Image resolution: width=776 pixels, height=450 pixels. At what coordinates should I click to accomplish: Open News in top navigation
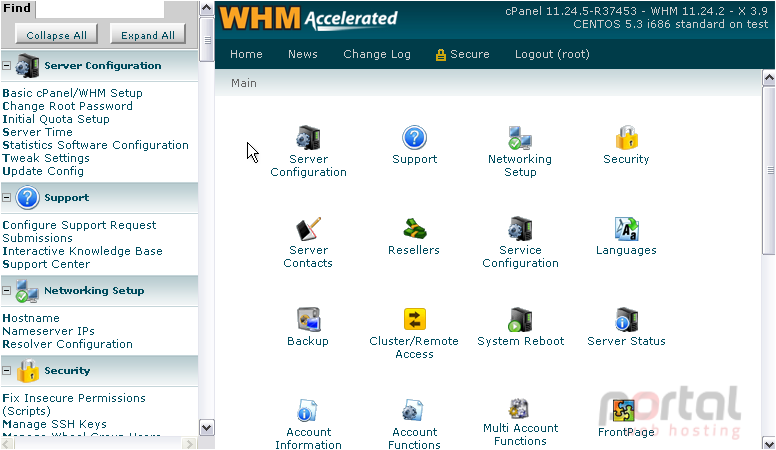point(303,54)
